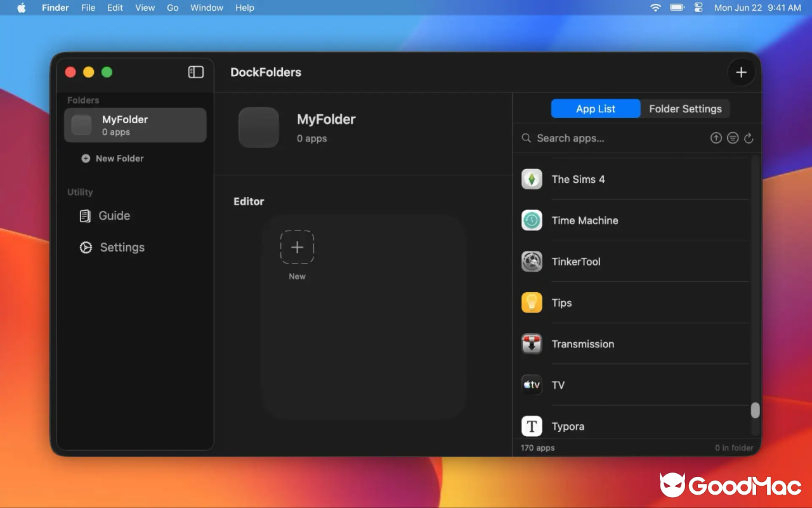The height and width of the screenshot is (508, 812).
Task: Click the Tips row label
Action: tap(561, 303)
